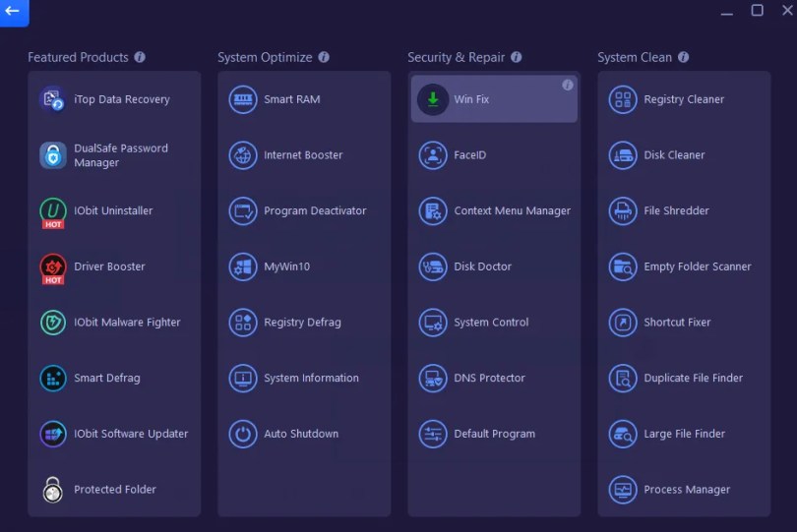Click the 'Shortcut Fixer' label
The width and height of the screenshot is (797, 532).
[677, 323]
